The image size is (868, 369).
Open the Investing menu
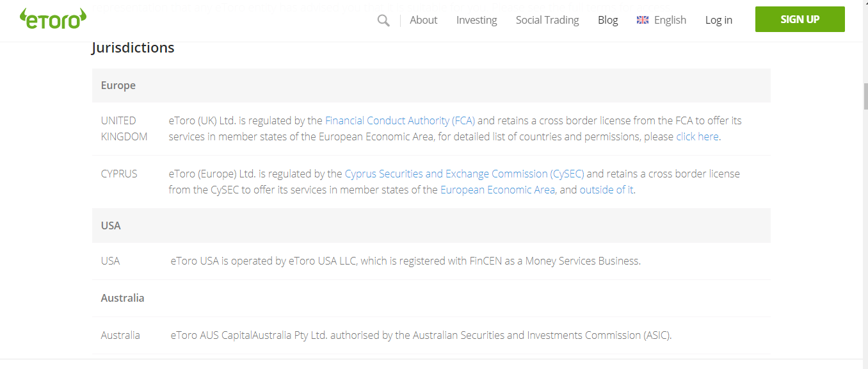point(476,20)
